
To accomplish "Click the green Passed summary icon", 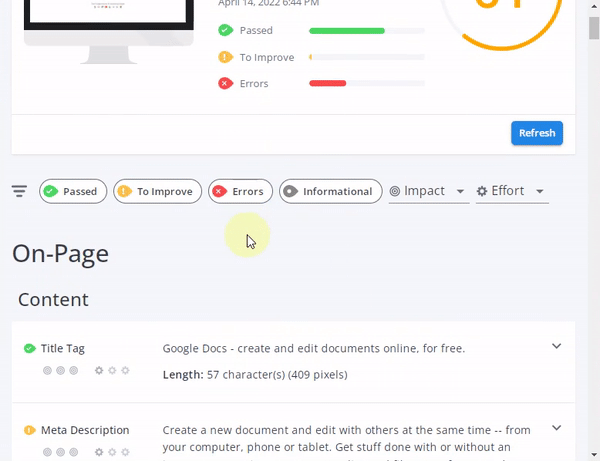I will [x=225, y=30].
